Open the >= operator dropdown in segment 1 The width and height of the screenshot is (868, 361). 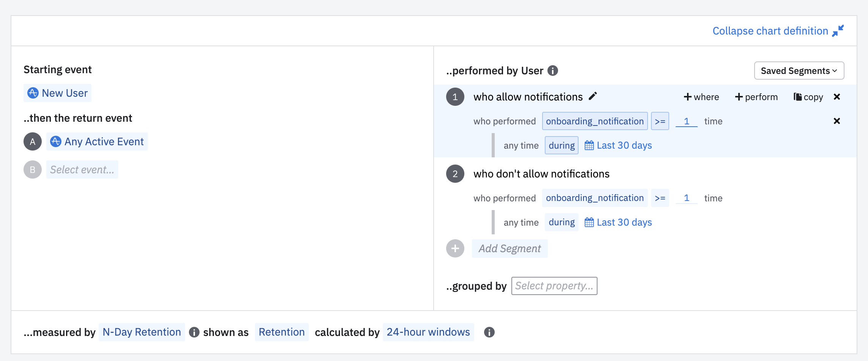660,121
